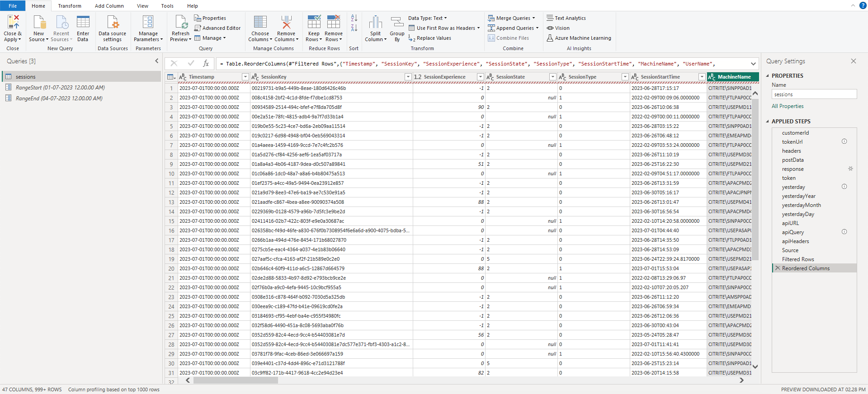
Task: Click the Refresh Preview icon
Action: click(x=181, y=23)
